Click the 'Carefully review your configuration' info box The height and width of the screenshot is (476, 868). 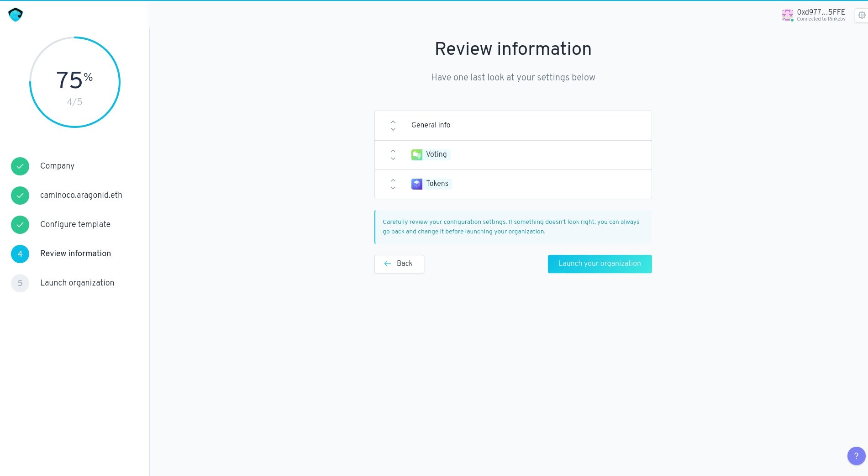tap(513, 227)
